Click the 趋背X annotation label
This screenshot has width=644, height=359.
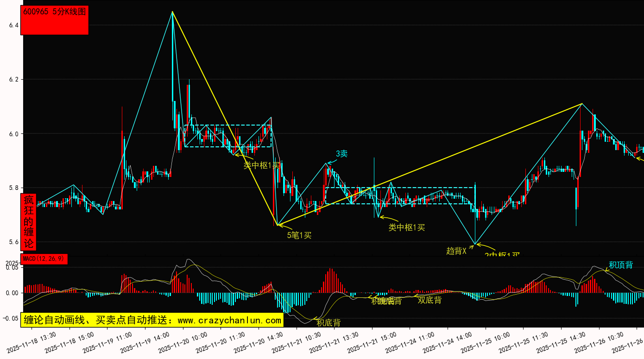(456, 251)
